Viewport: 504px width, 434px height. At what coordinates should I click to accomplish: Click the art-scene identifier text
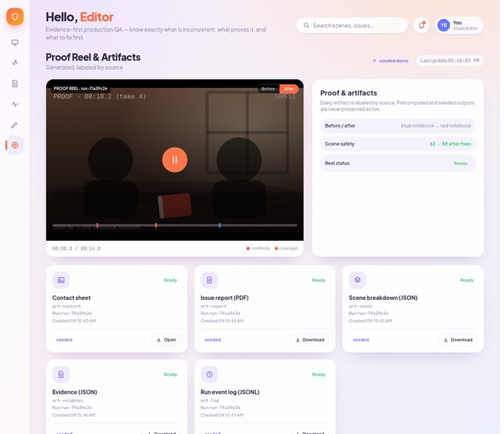[360, 306]
